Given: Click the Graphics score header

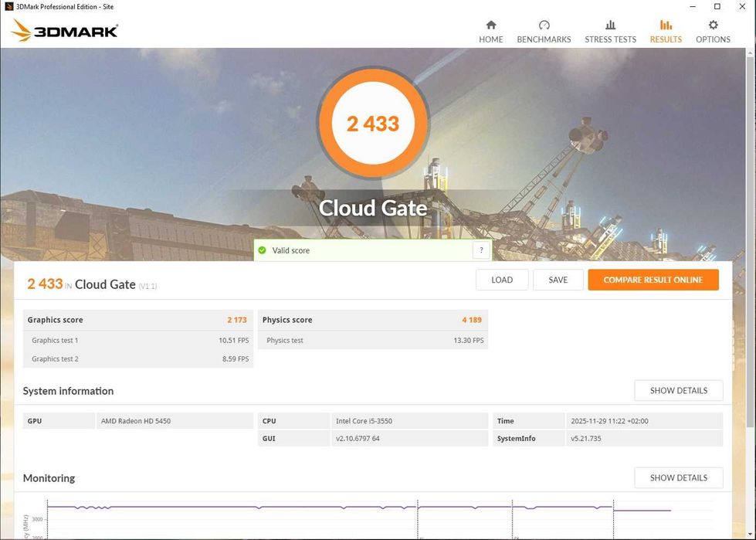Looking at the screenshot, I should [55, 320].
